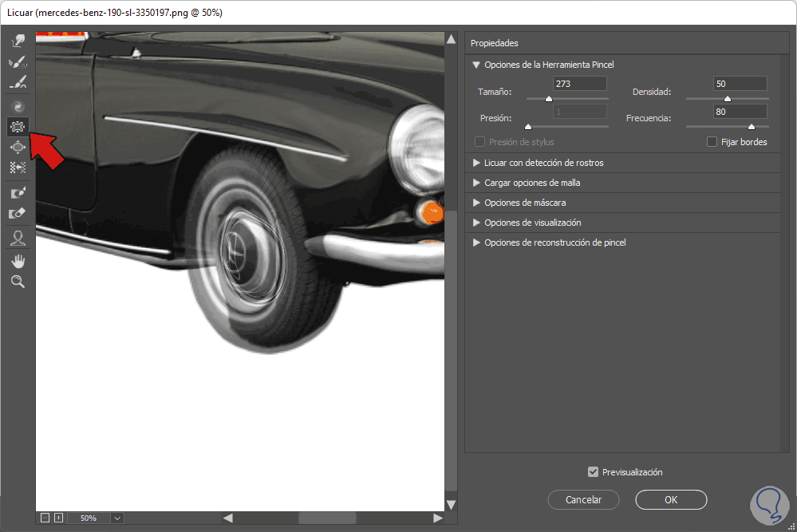Collapse Opciones de la Herramienta Pincel section

tap(476, 65)
